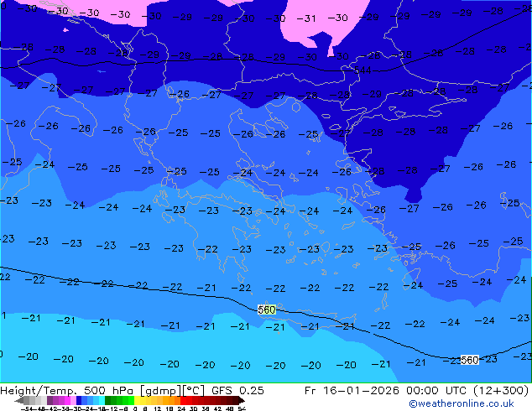Click the "00:00 UTC" time text
The height and width of the screenshot is (411, 532).
coord(438,391)
